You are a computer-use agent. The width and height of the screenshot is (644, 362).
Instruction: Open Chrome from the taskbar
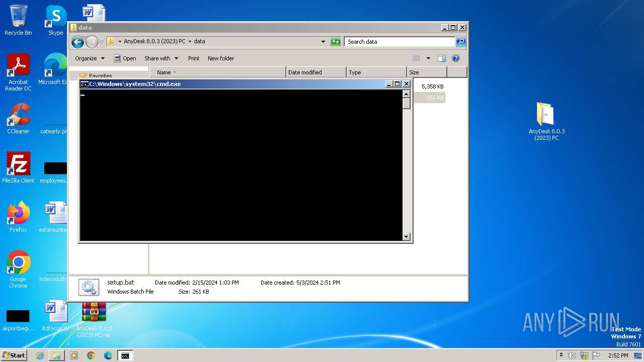point(91,355)
